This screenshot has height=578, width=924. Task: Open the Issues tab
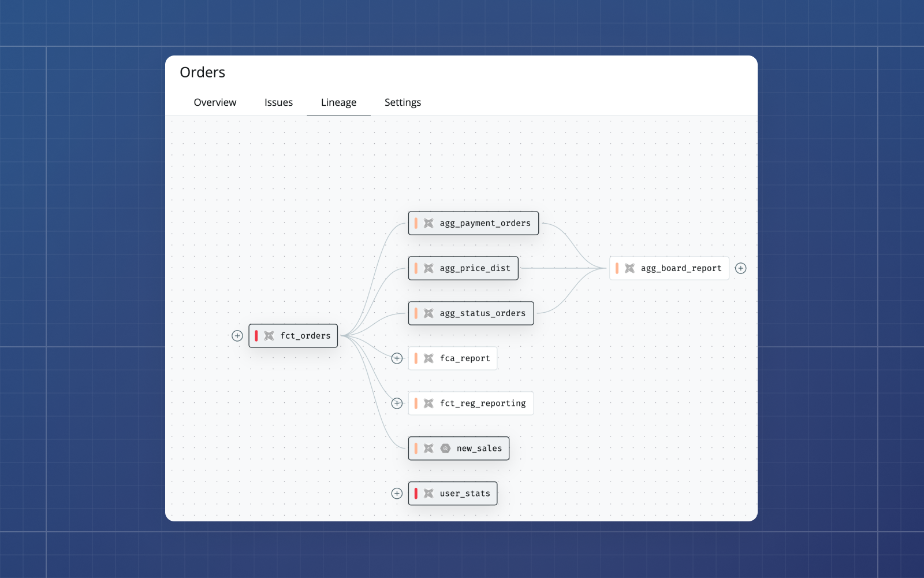tap(278, 102)
